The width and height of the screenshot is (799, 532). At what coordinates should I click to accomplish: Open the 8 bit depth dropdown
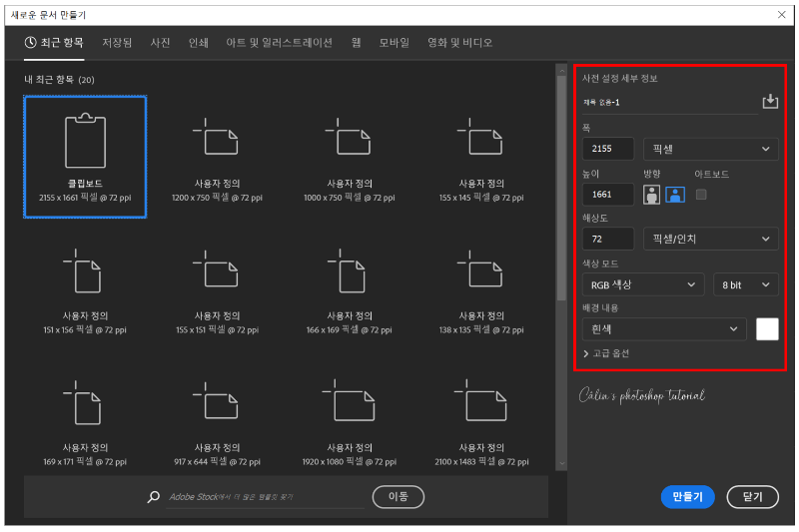[746, 284]
